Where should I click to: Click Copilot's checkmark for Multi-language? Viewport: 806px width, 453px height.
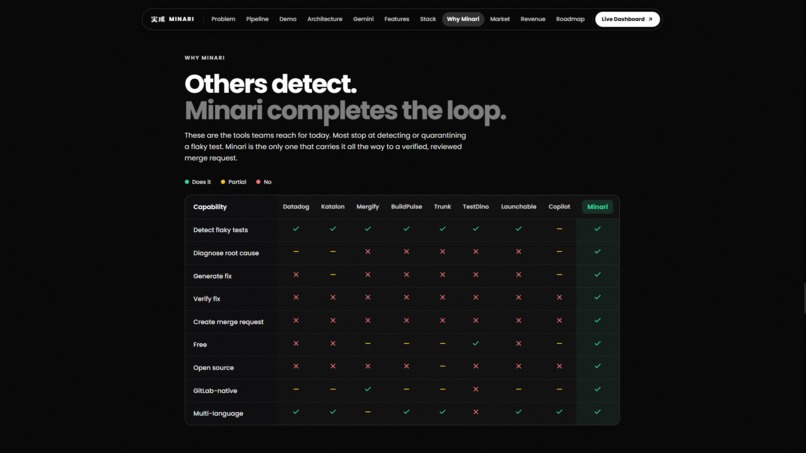pos(559,412)
